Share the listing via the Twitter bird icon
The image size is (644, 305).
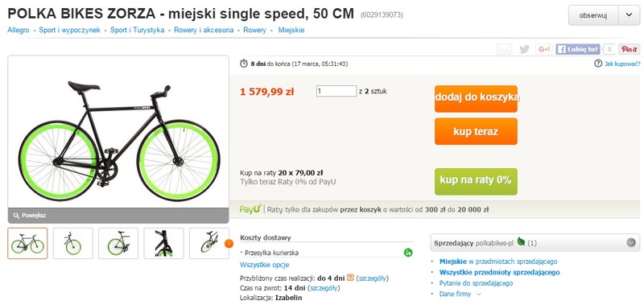pyautogui.click(x=524, y=49)
